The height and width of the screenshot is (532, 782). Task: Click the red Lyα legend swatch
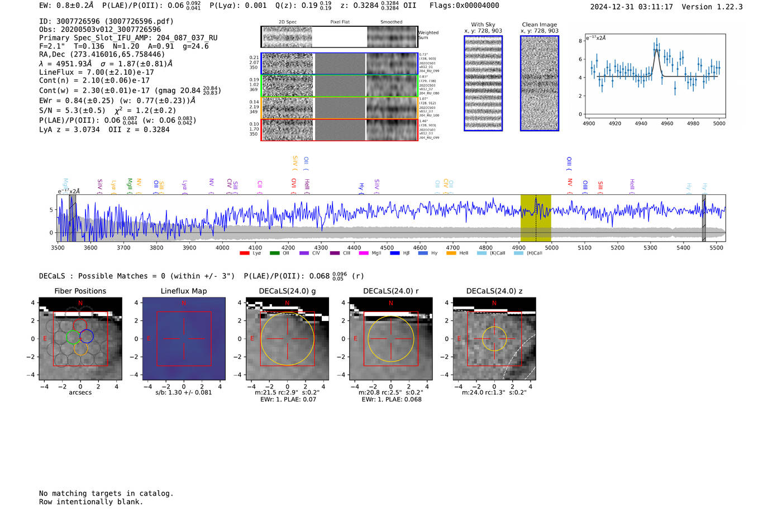(244, 253)
